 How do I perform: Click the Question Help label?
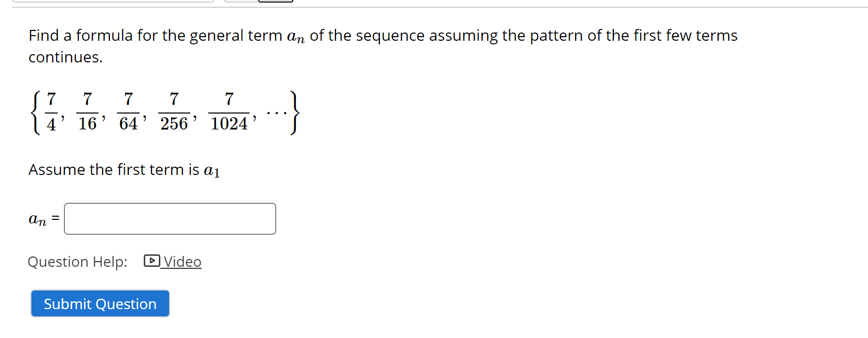tap(77, 262)
